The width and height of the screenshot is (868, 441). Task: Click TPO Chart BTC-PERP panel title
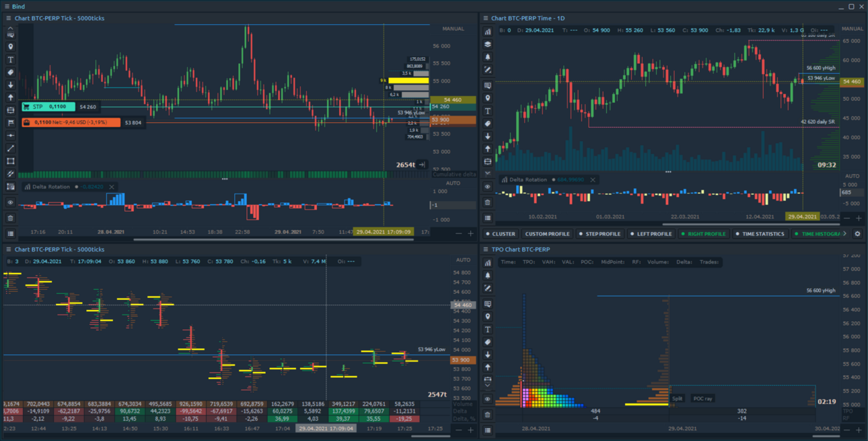(x=520, y=249)
